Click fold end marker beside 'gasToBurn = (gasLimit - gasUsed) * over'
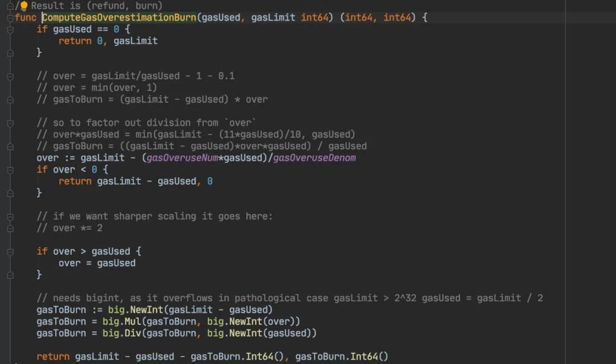This screenshot has height=364, width=616. pyautogui.click(x=10, y=99)
